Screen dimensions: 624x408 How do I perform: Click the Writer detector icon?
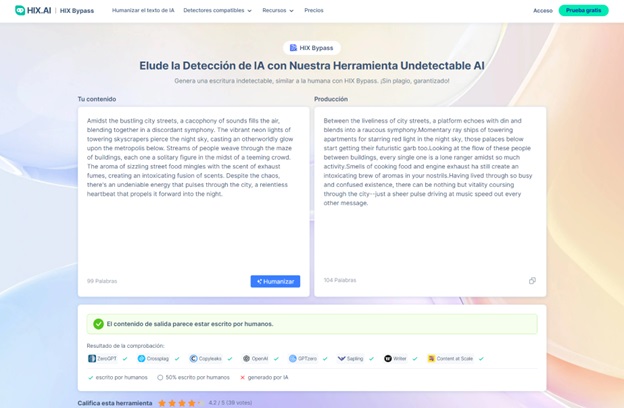coord(389,358)
